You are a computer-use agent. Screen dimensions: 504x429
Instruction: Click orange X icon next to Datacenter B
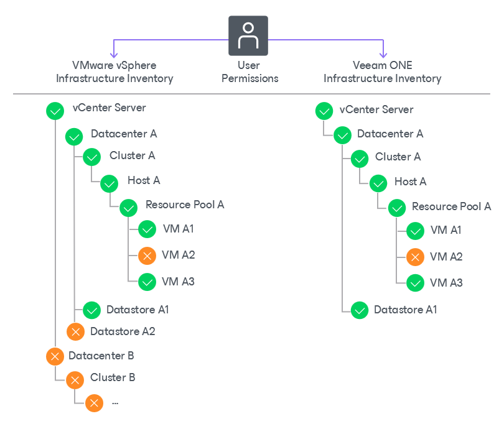click(x=55, y=356)
